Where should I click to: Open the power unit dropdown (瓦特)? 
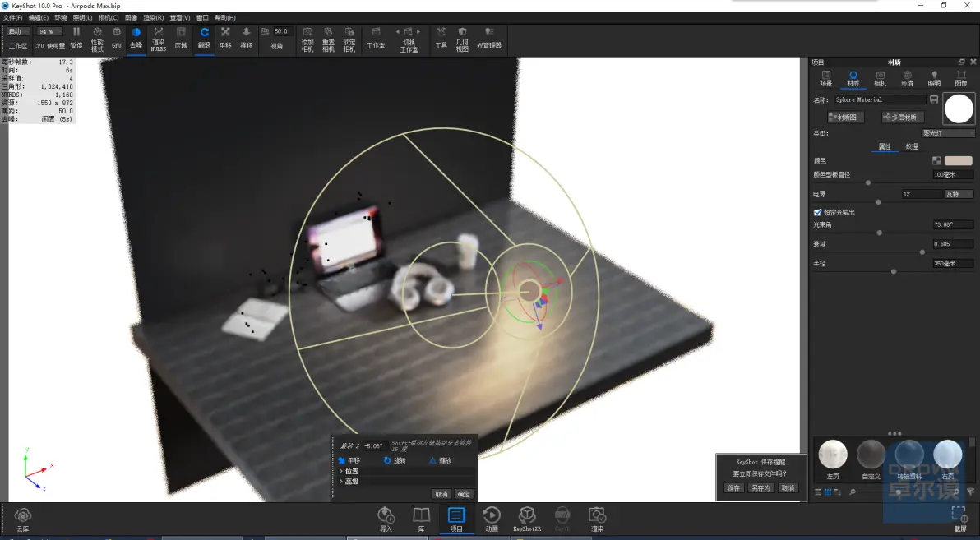(x=959, y=194)
